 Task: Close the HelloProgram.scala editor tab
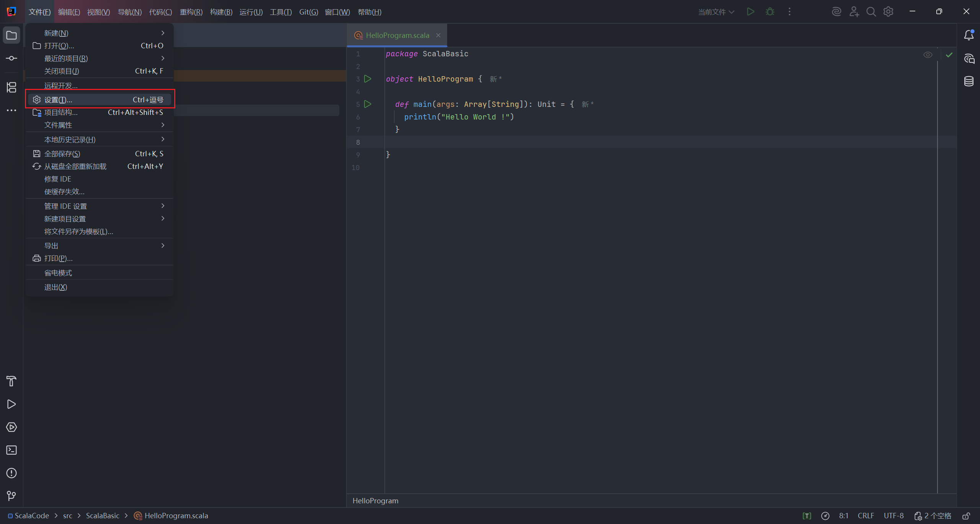(438, 35)
